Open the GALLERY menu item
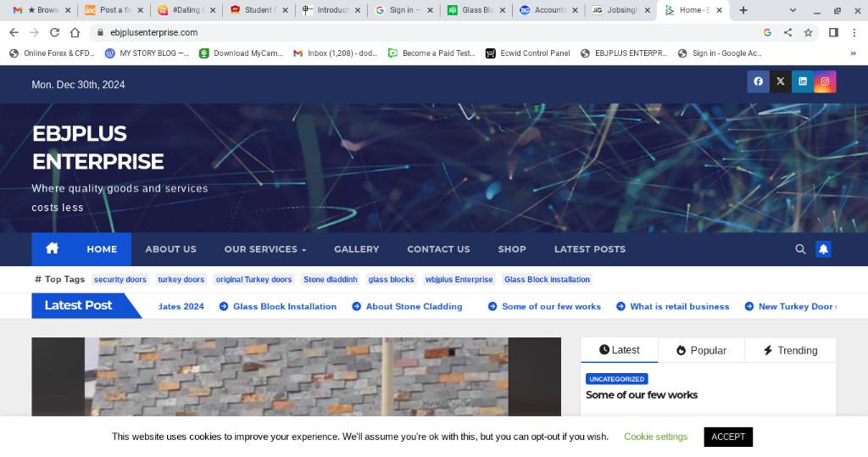Viewport: 868px width, 457px height. coord(357,249)
